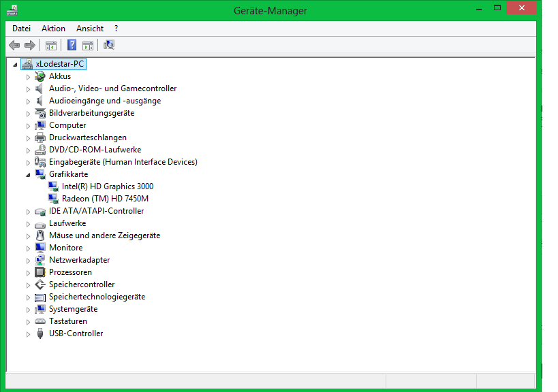The width and height of the screenshot is (558, 392).
Task: Click the show/hide action pane toolbar icon
Action: point(88,46)
